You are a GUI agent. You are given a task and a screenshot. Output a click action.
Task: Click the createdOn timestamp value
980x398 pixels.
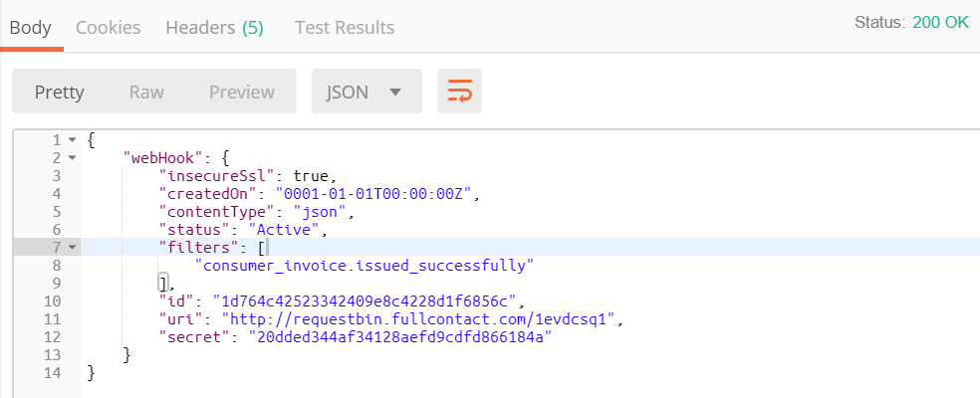coord(379,193)
